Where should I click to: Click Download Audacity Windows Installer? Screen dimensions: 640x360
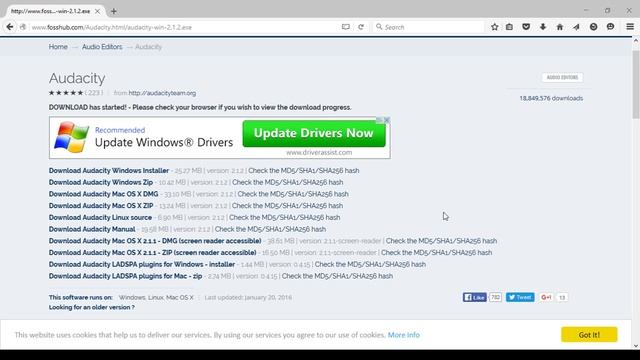point(109,171)
